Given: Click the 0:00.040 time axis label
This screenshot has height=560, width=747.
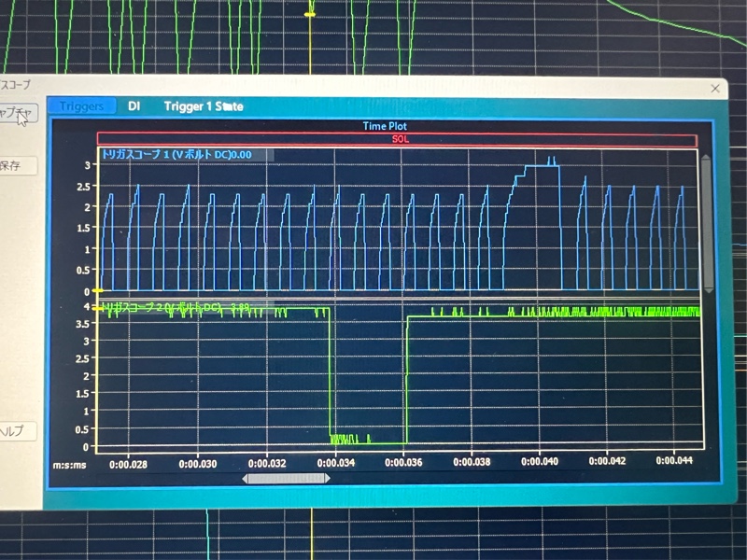Looking at the screenshot, I should pos(540,461).
